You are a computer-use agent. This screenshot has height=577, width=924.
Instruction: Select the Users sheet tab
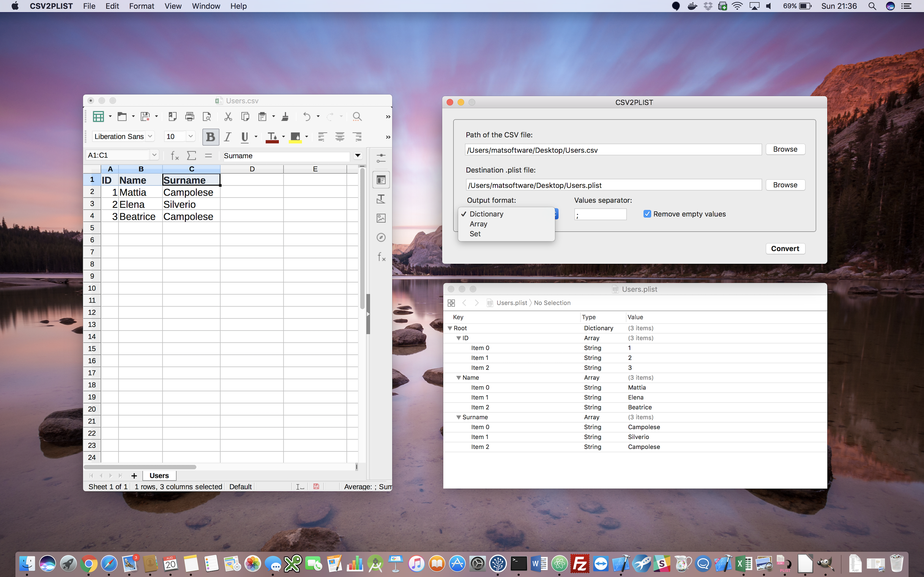(159, 475)
